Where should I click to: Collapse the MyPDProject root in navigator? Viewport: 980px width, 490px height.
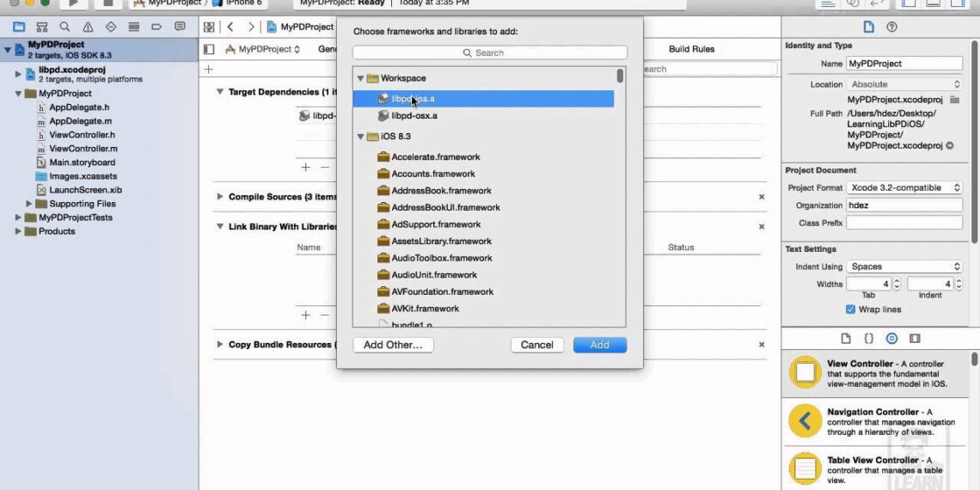coord(8,49)
